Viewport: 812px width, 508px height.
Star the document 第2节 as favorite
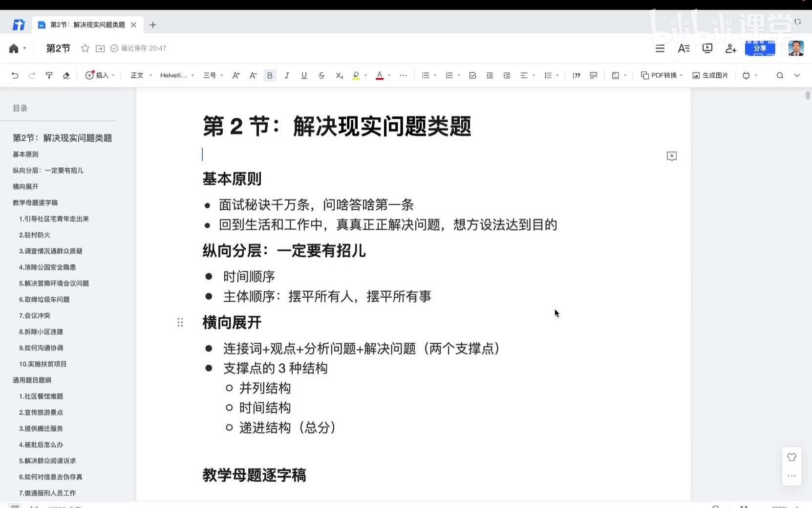[85, 48]
